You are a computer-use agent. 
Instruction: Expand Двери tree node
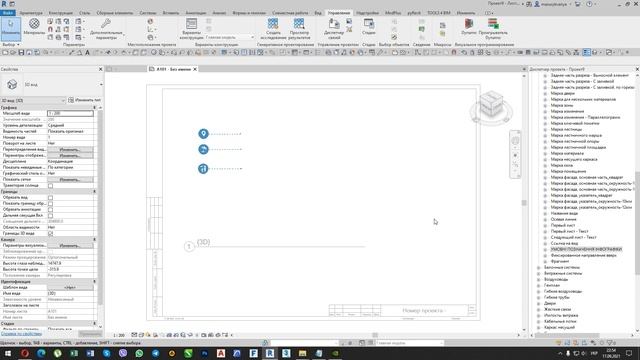pos(538,304)
